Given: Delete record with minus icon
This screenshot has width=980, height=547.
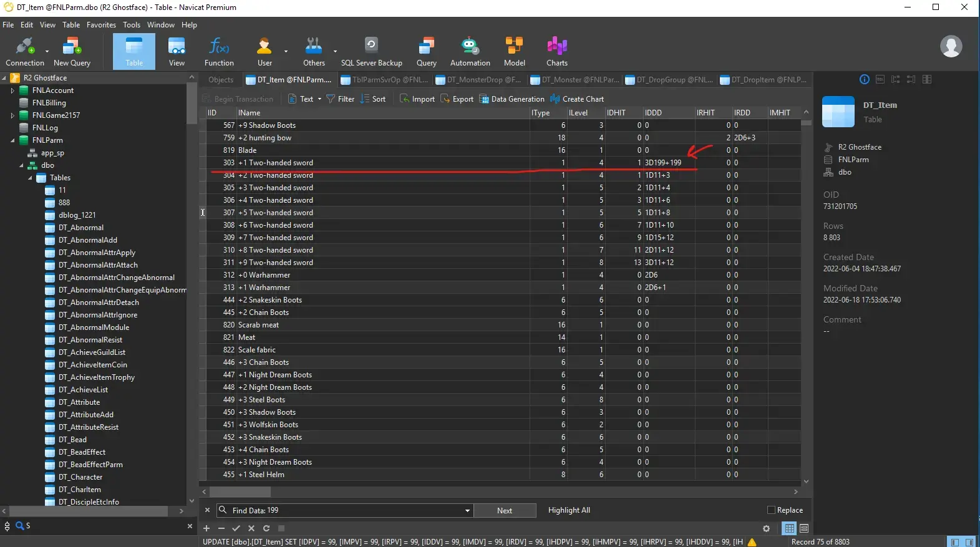Looking at the screenshot, I should (x=221, y=528).
